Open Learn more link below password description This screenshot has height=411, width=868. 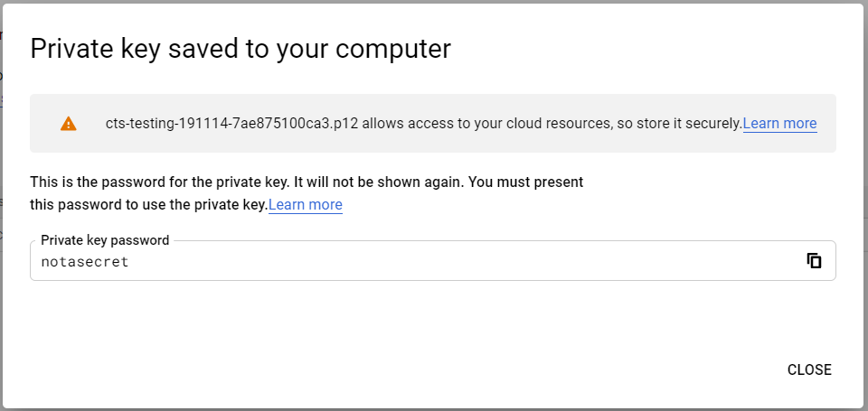[306, 205]
